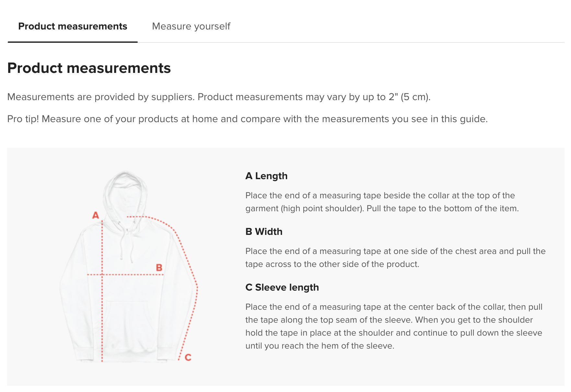Viewport: 571px width, 392px height.
Task: Click the A Length description paragraph
Action: [382, 202]
